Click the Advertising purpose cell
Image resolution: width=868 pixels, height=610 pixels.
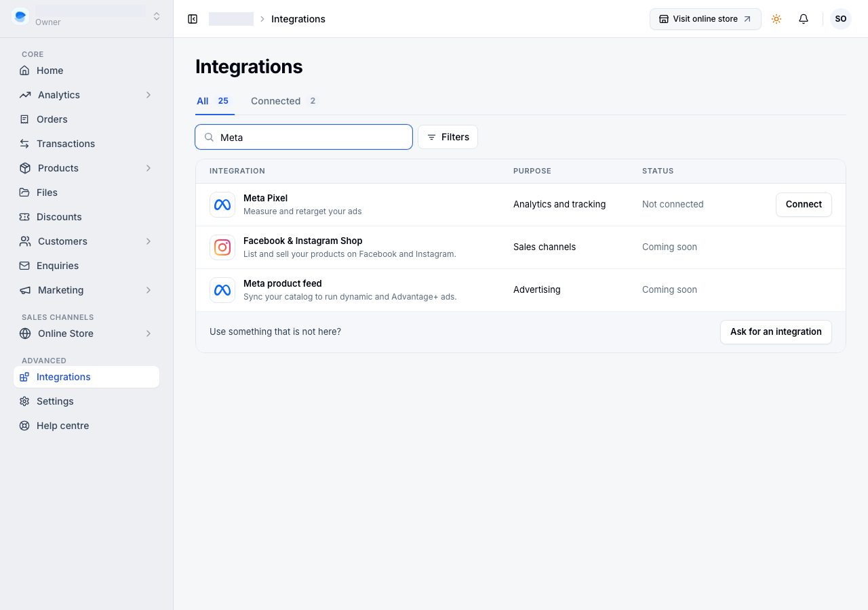coord(537,289)
